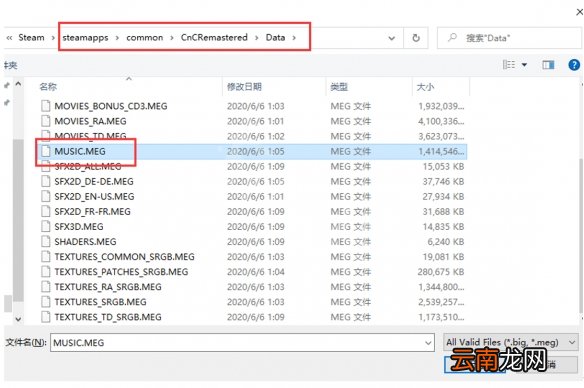This screenshot has width=584, height=388.
Task: Expand the address bar history dropdown
Action: [391, 38]
